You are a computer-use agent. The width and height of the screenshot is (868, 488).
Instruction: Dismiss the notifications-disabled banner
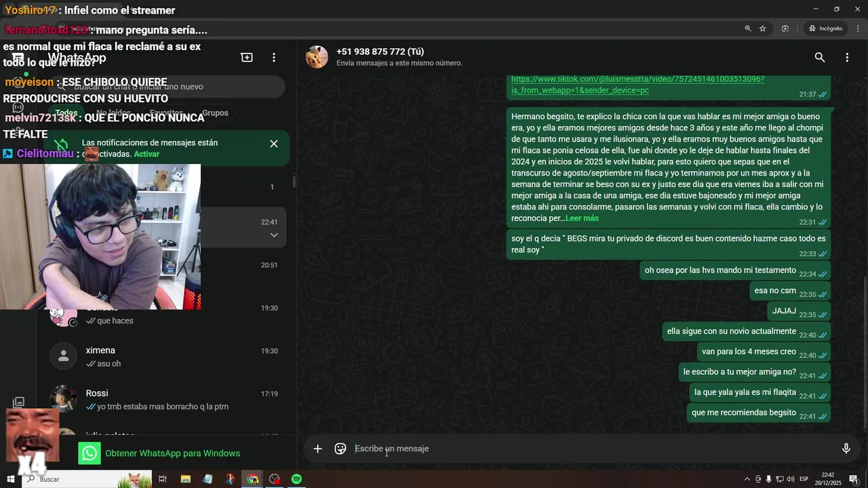pos(274,144)
